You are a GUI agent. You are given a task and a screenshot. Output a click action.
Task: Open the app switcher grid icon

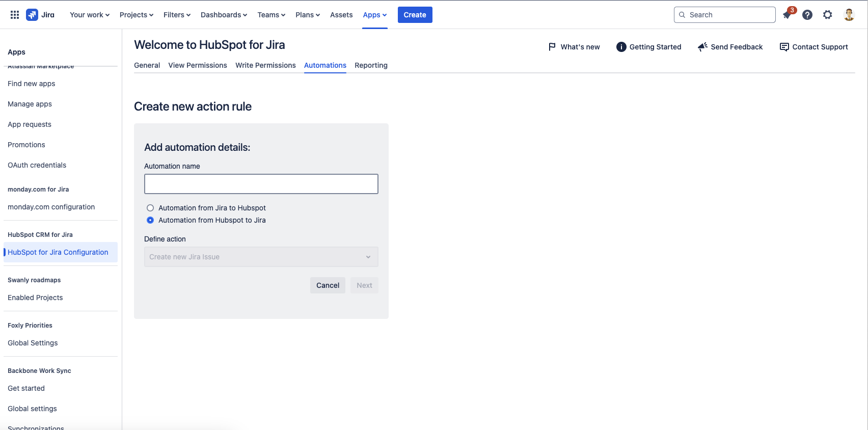pyautogui.click(x=15, y=15)
